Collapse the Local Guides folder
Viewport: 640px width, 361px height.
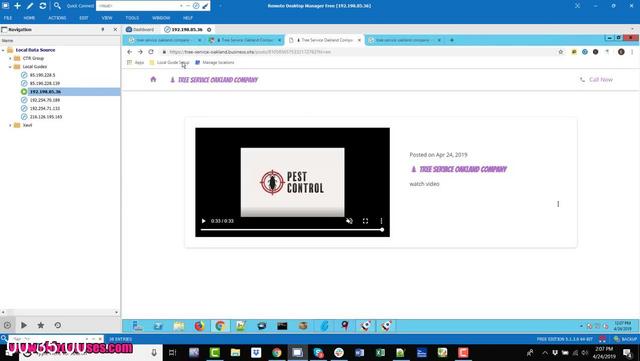point(10,67)
